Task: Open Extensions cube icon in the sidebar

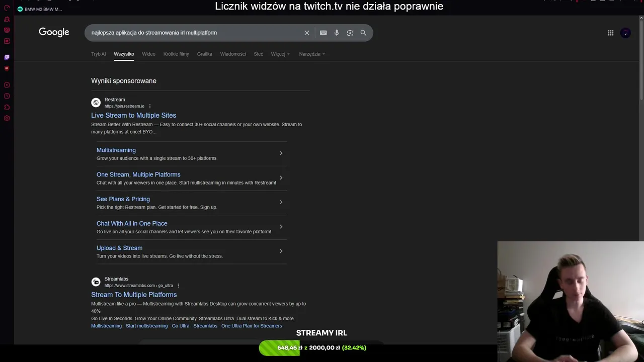Action: (7, 107)
